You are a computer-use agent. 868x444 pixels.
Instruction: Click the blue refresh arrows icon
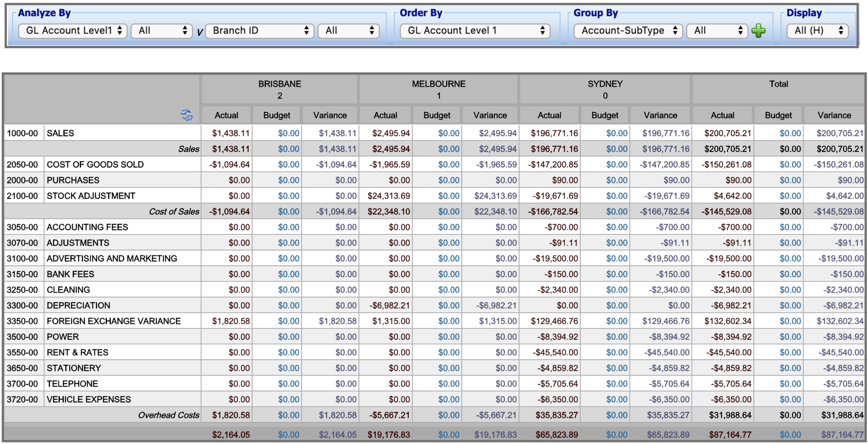(187, 115)
